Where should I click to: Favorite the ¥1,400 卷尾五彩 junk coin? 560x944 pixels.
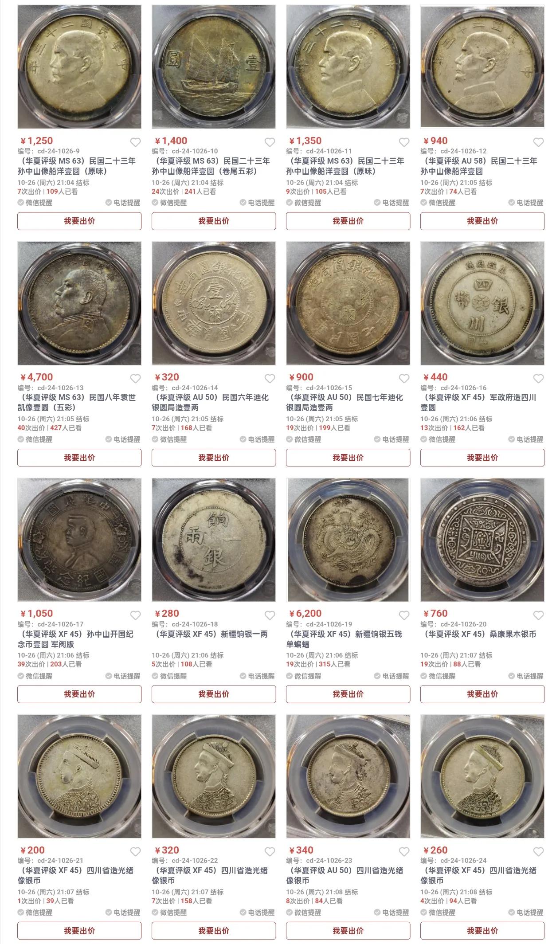[x=270, y=142]
